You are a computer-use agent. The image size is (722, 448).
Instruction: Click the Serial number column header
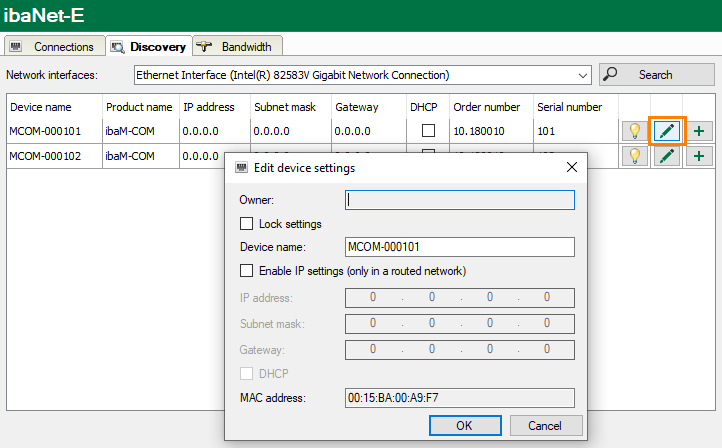(x=570, y=106)
